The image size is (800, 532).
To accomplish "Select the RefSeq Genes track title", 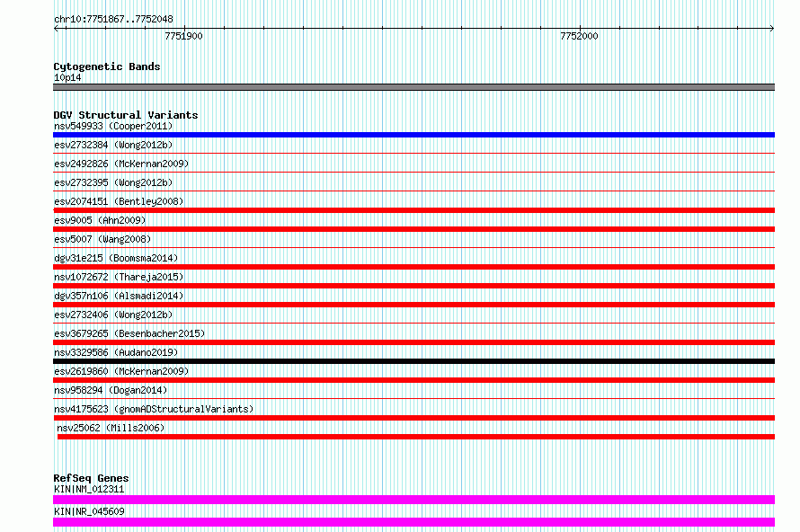I will point(92,478).
